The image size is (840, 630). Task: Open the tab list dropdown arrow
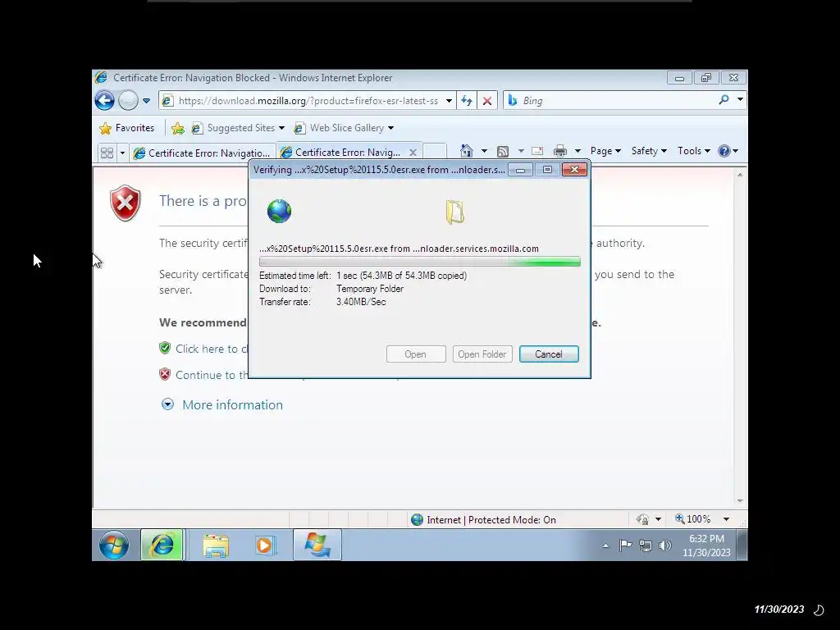pyautogui.click(x=122, y=153)
